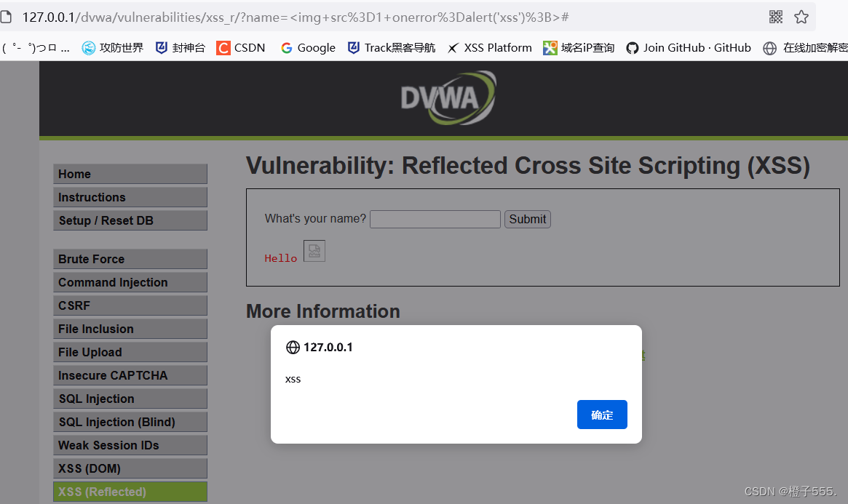Open the Brute Force vulnerability page

[x=130, y=259]
